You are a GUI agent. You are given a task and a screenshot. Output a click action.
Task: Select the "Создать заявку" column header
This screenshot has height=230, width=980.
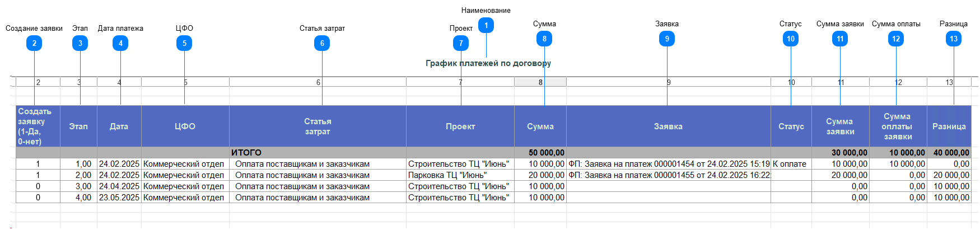click(x=38, y=126)
